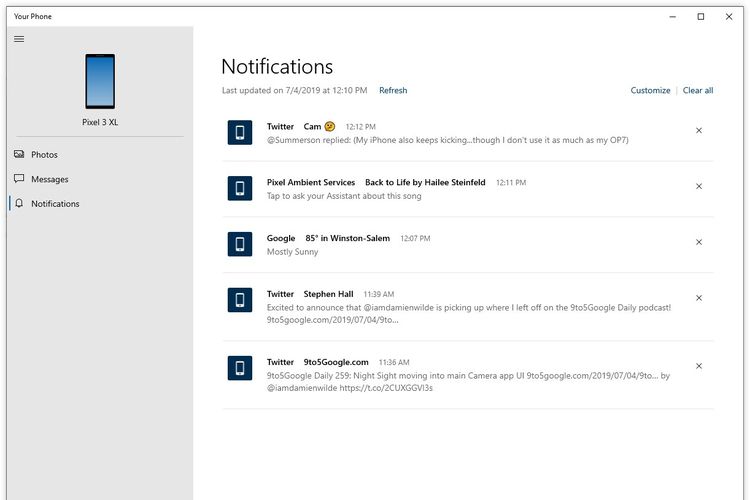Click the 'Notifications' page heading
Screen dimensions: 750x500
277,67
